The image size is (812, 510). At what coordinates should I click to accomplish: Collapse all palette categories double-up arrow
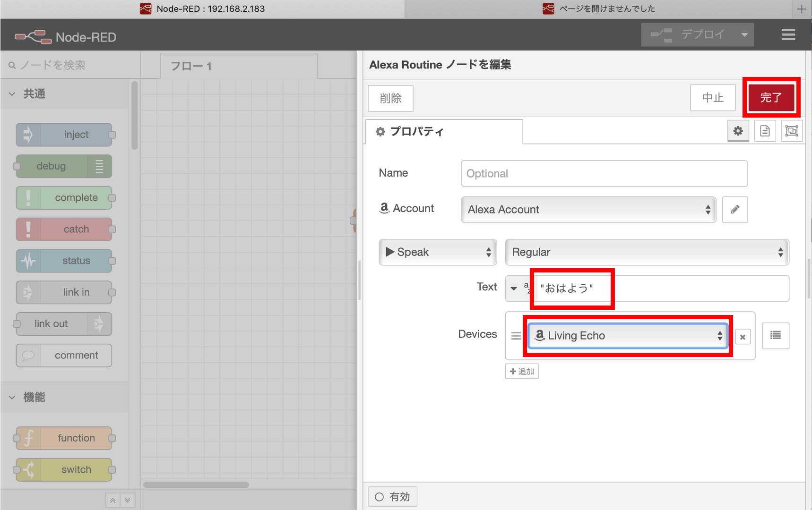click(x=112, y=500)
